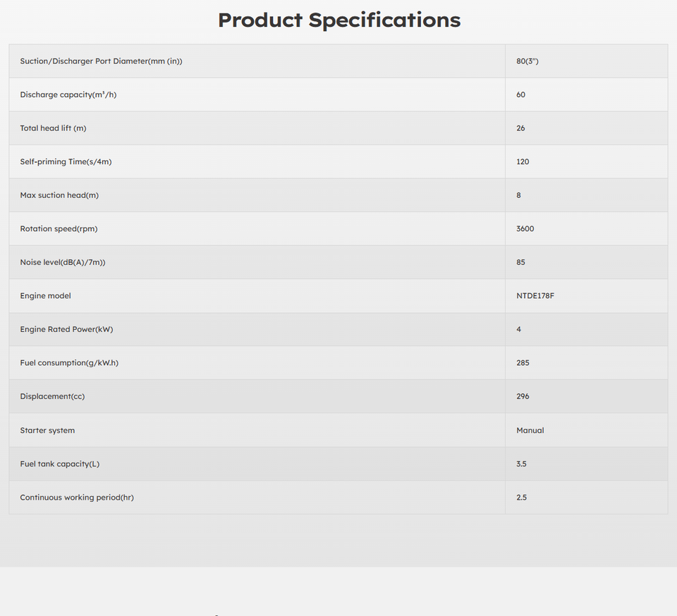Click the Total head lift label
The height and width of the screenshot is (616, 677).
[53, 128]
